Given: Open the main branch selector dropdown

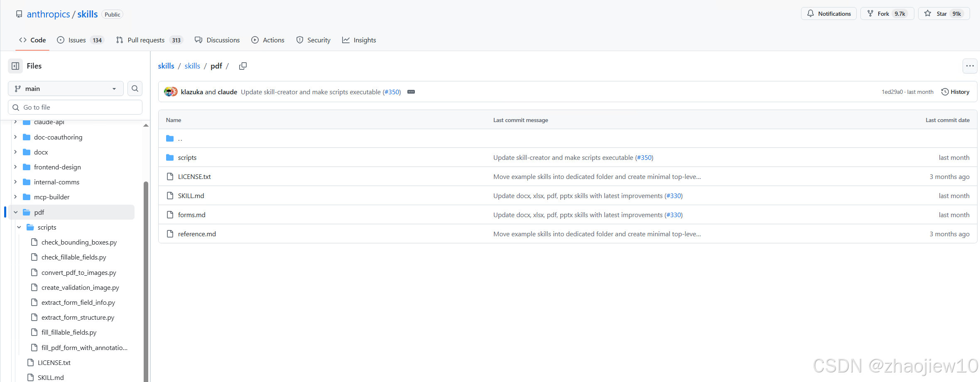Looking at the screenshot, I should [x=66, y=88].
